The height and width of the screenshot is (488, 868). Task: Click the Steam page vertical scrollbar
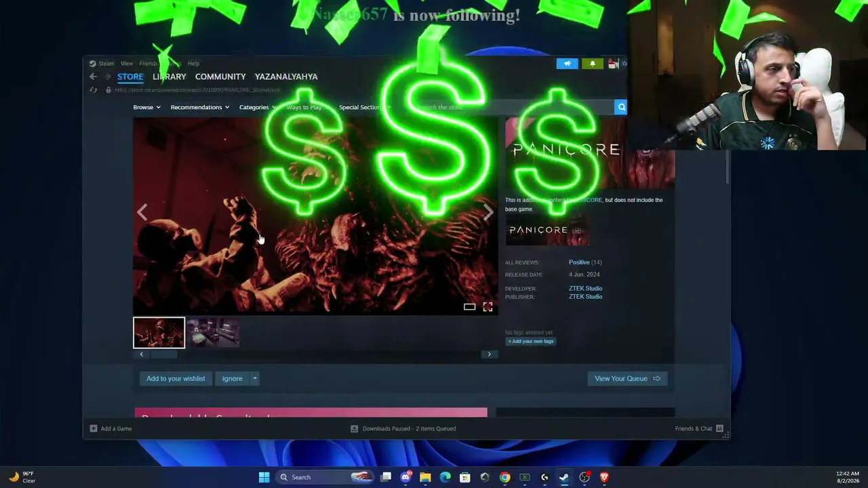728,166
